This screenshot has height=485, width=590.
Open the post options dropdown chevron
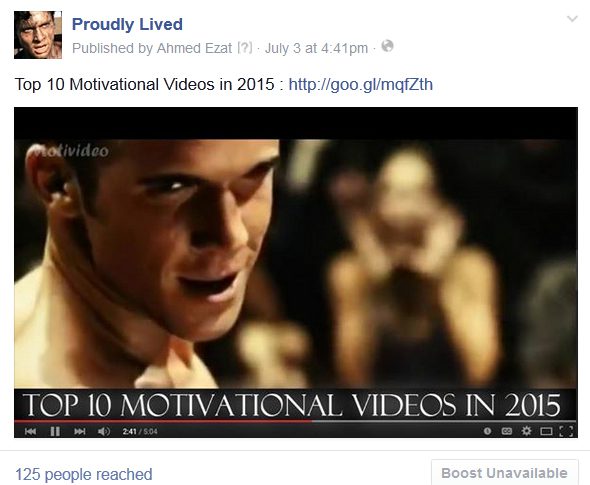572,18
